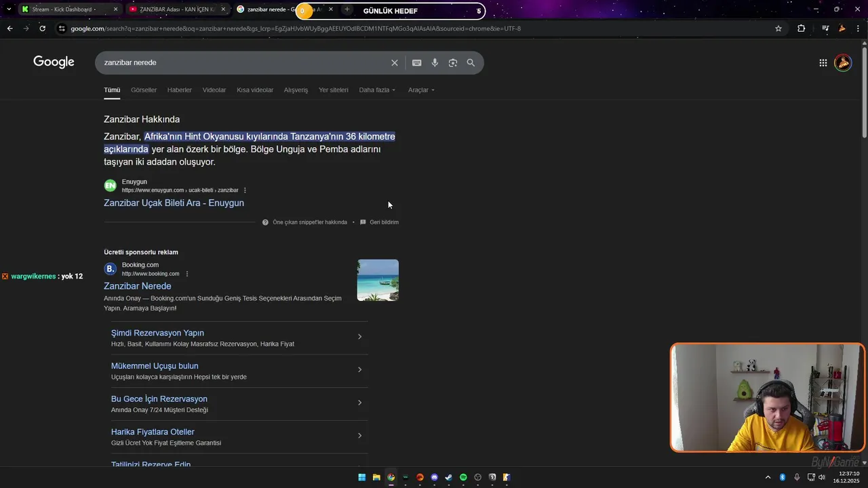868x488 pixels.
Task: Switch to the Alışveriş tab
Action: [296, 89]
